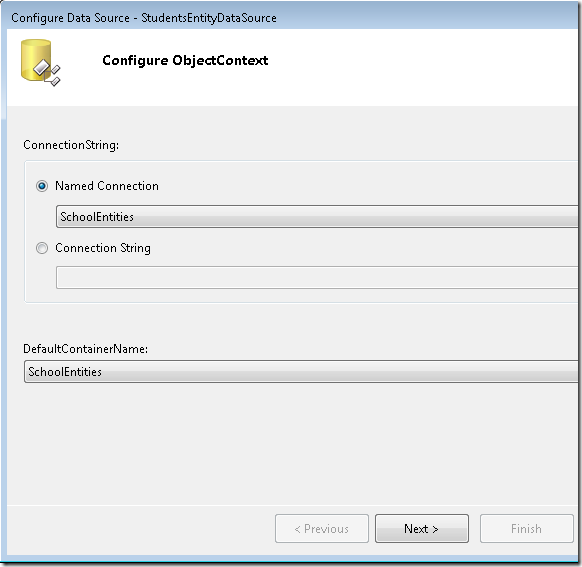This screenshot has width=582, height=567.
Task: Click the empty footer area left of Previous
Action: (x=139, y=529)
